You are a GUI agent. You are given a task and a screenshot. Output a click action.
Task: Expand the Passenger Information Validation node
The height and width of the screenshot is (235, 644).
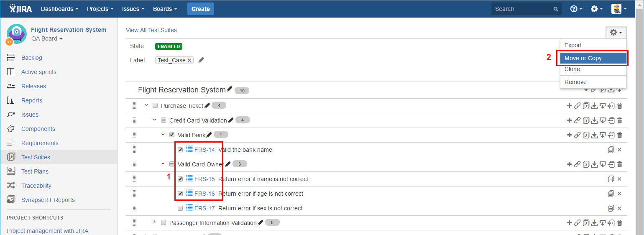tap(154, 222)
